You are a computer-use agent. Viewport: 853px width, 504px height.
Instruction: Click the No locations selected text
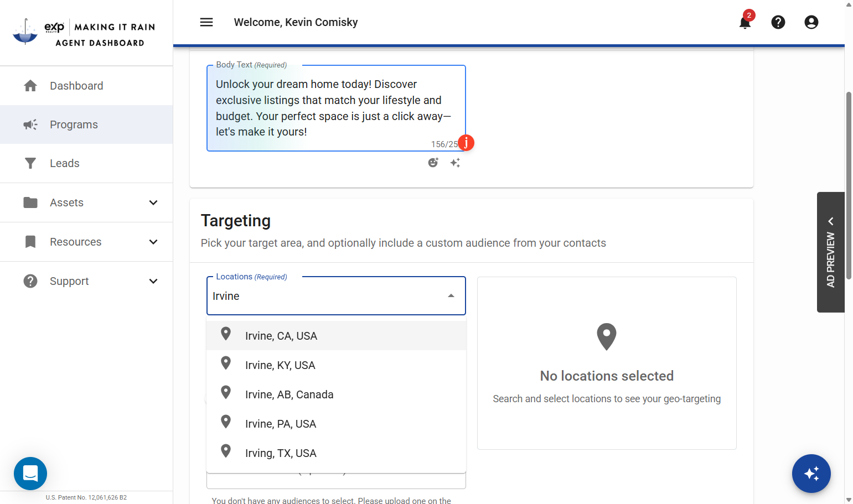tap(607, 376)
